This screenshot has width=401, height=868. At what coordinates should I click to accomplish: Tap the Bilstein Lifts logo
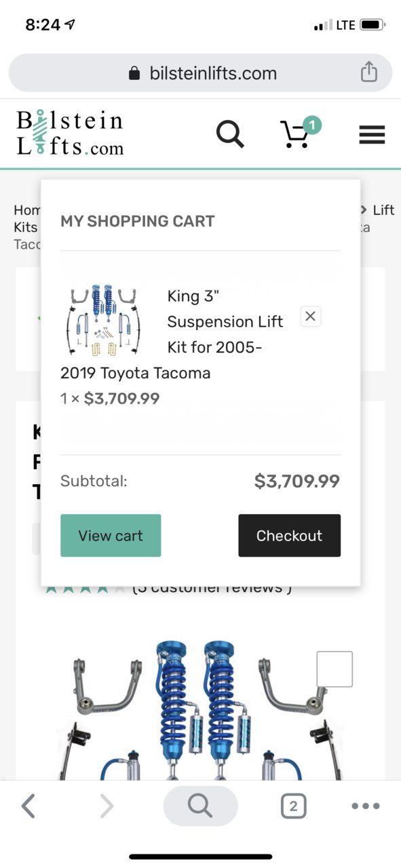click(69, 133)
